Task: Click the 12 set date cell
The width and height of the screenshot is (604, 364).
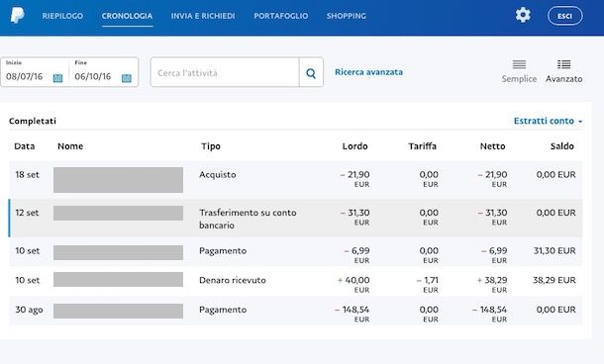Action: 27,213
